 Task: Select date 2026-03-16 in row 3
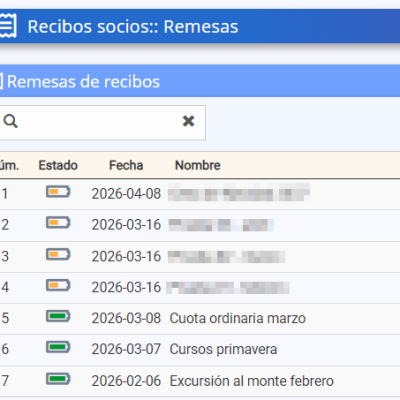[x=126, y=256]
